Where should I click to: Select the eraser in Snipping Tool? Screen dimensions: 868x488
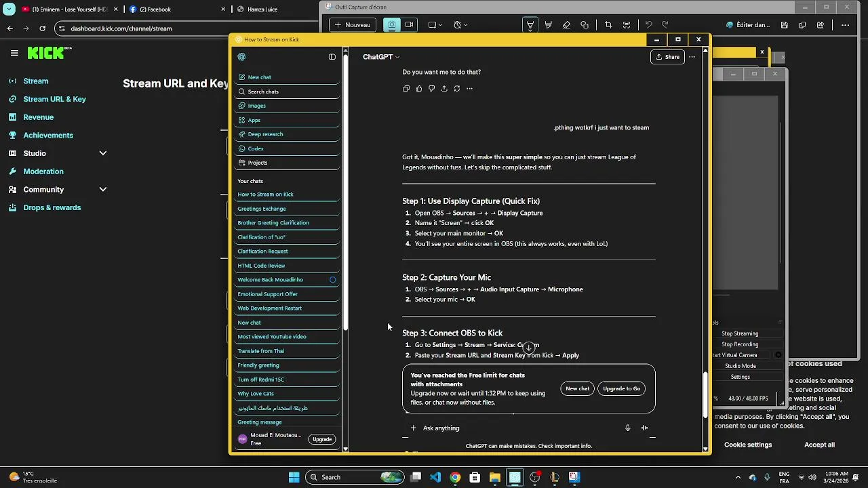[x=566, y=25]
